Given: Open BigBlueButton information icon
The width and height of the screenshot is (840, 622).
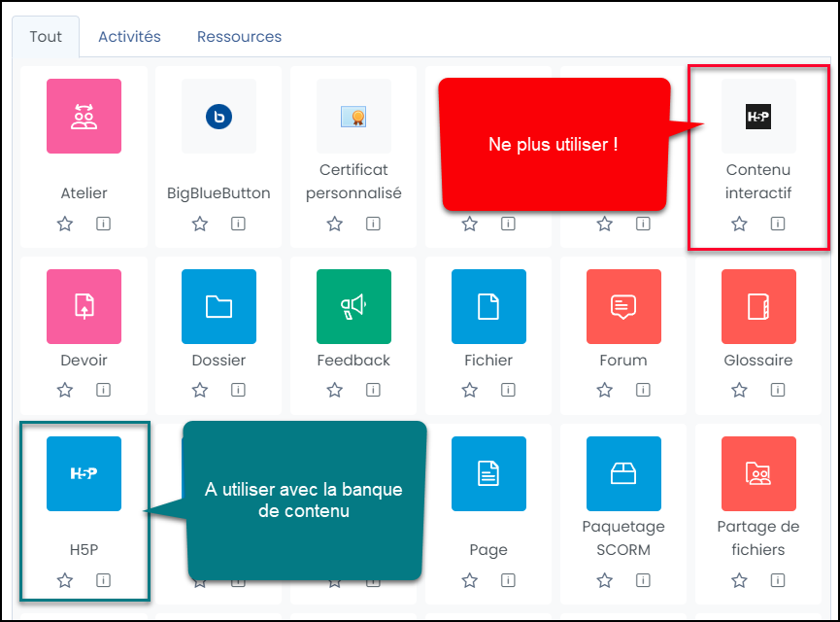Looking at the screenshot, I should (x=238, y=224).
